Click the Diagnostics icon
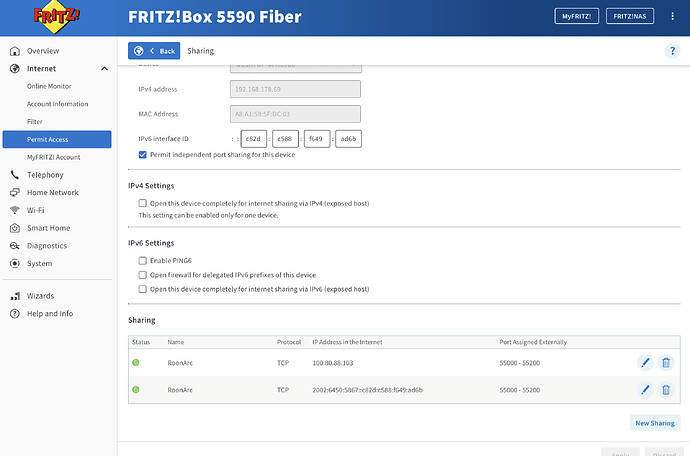Screen dimensions: 690x456 click(x=15, y=246)
